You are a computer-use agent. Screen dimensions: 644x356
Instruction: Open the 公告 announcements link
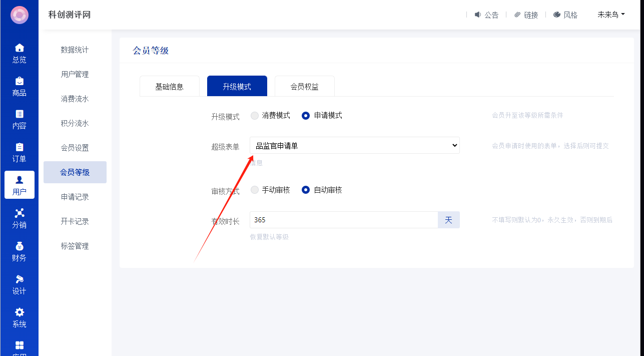(486, 15)
